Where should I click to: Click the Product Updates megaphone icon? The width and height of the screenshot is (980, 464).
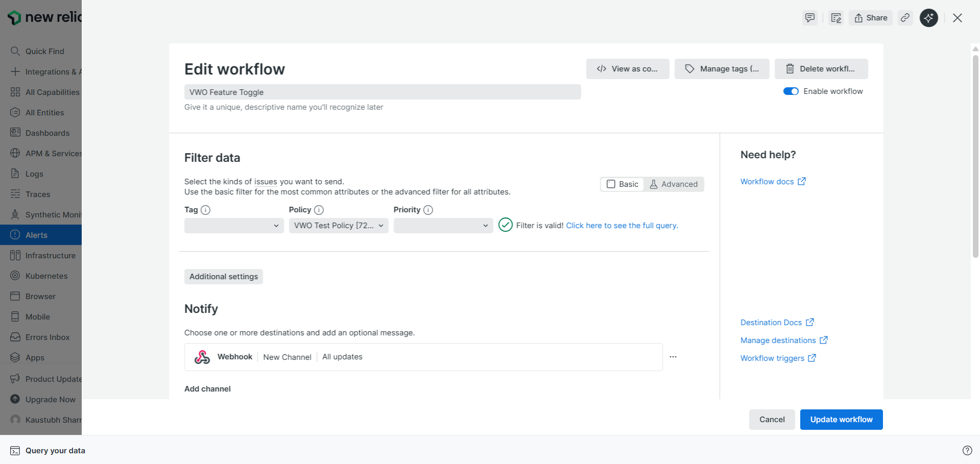15,379
